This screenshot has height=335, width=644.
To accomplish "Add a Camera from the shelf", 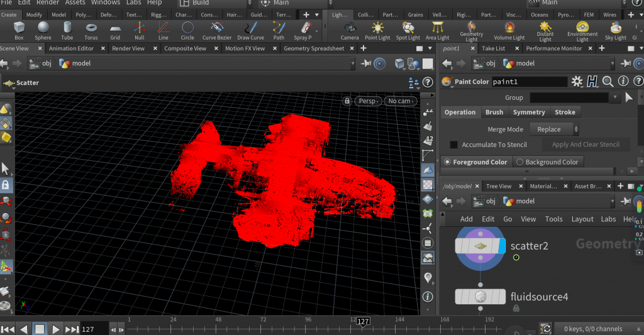I will click(x=350, y=31).
